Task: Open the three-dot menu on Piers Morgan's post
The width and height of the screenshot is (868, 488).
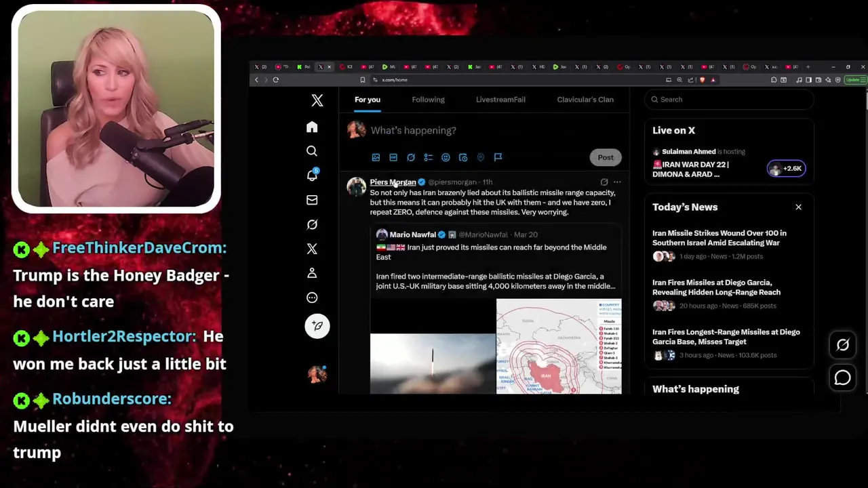Action: click(617, 182)
